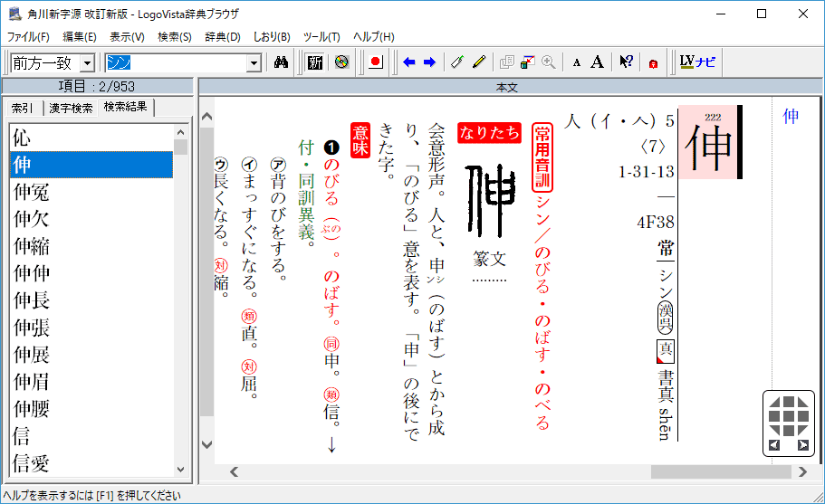This screenshot has width=825, height=504.
Task: Open the 前方一致 search mode dropdown
Action: click(x=87, y=62)
